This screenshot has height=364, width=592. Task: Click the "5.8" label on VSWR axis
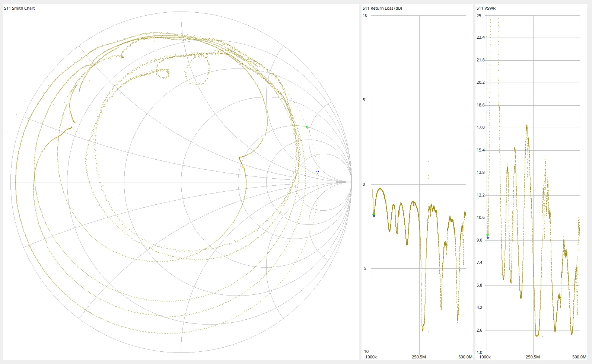pos(480,285)
